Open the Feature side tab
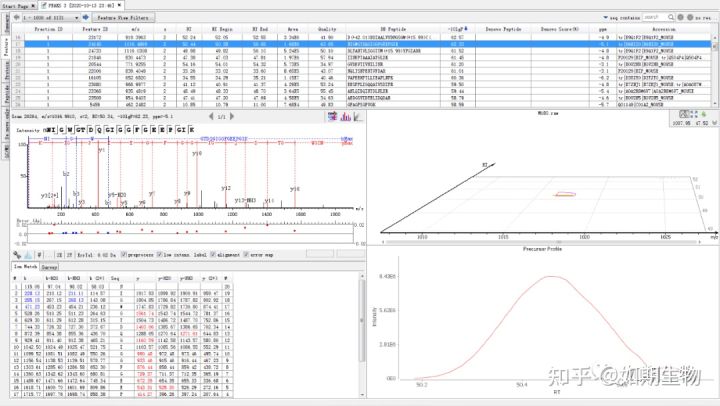The image size is (720, 406). point(6,47)
